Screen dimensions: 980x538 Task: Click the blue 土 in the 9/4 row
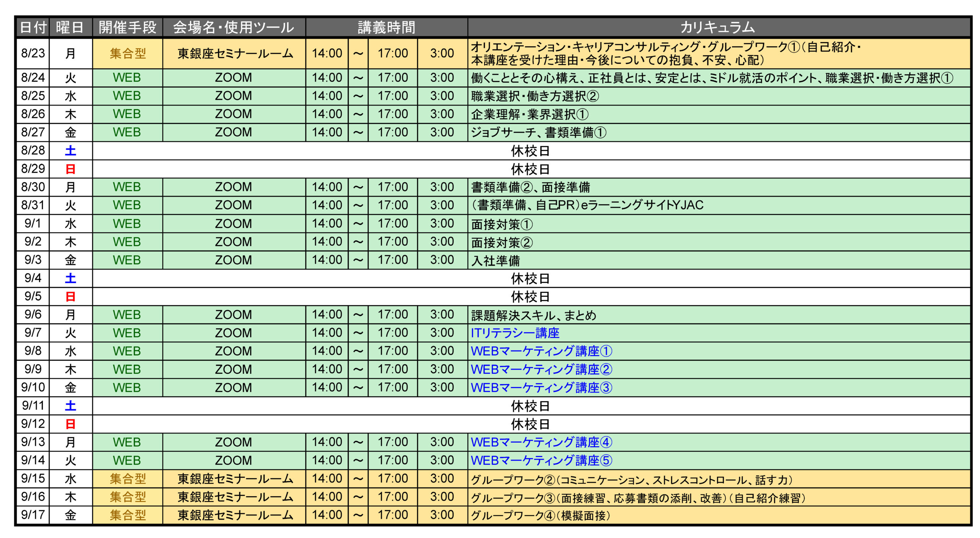(x=70, y=278)
